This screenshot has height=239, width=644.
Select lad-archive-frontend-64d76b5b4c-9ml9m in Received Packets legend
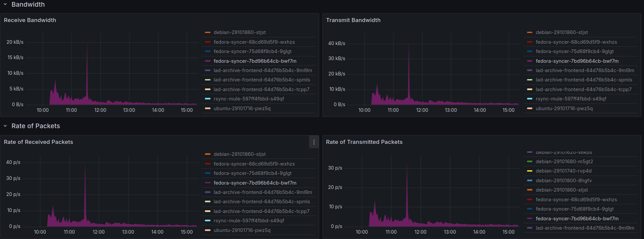pyautogui.click(x=263, y=192)
